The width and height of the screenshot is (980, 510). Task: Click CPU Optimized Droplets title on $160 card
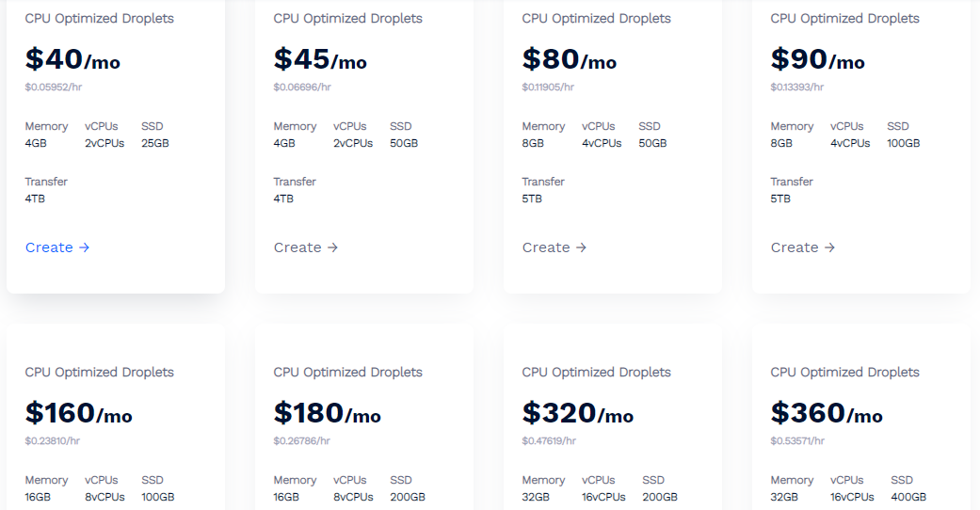[x=100, y=372]
